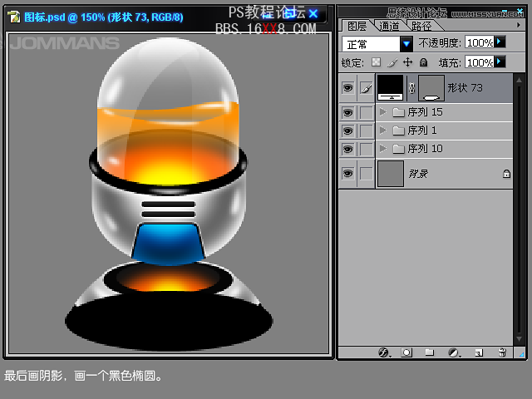Hide the 形状 73 layer via eye icon
This screenshot has height=399, width=532.
347,87
